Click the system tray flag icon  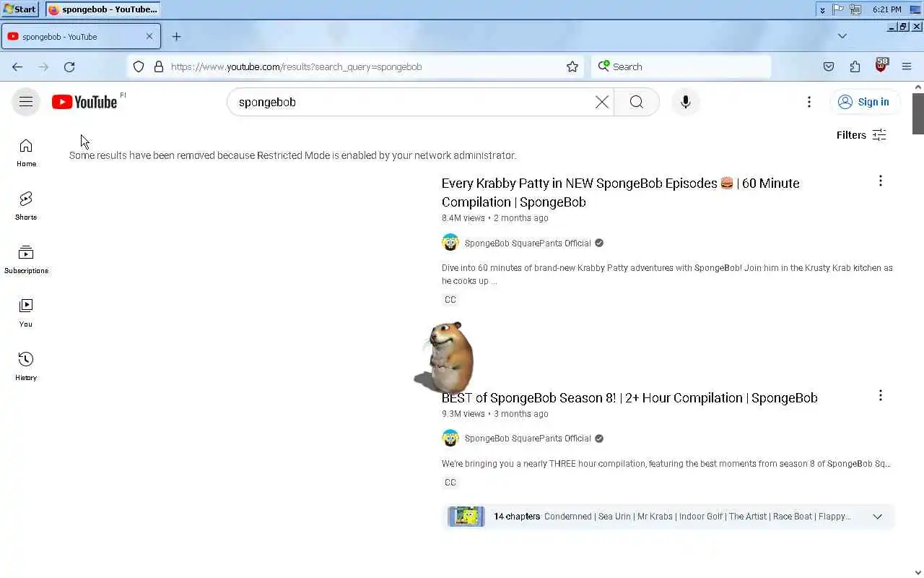[838, 9]
